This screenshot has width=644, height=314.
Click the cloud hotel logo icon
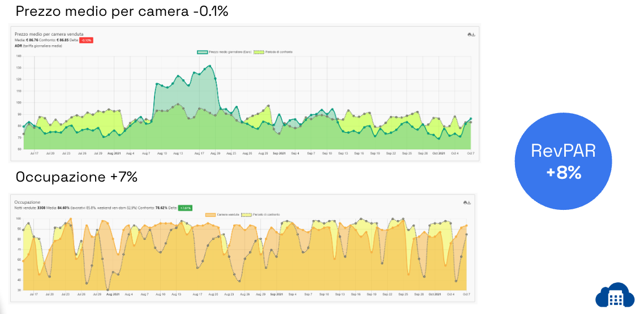tap(615, 295)
